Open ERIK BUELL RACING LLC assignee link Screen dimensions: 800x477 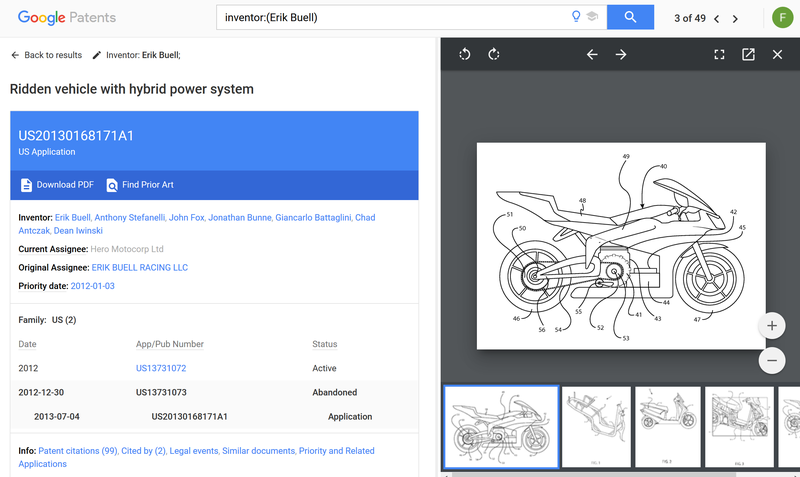(139, 267)
